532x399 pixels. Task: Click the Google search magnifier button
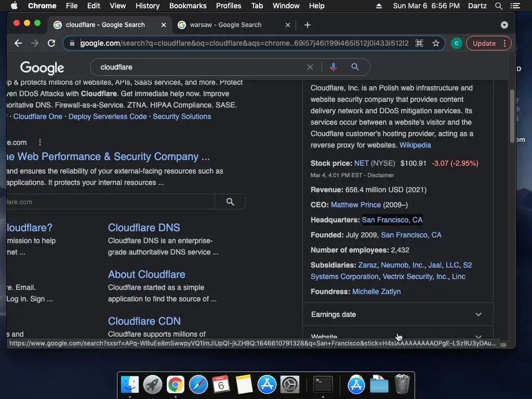click(355, 67)
